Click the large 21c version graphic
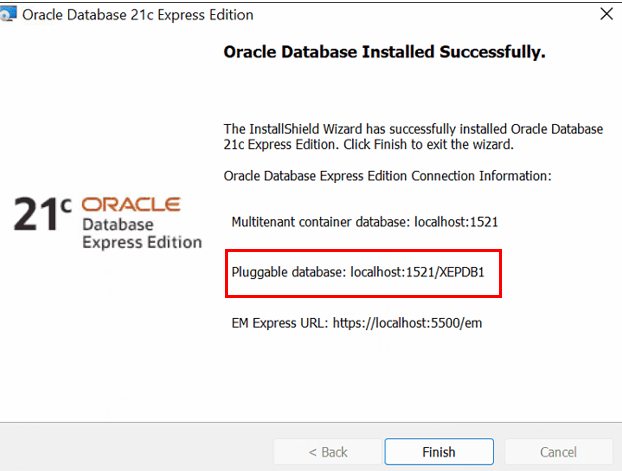Viewport: 622px width, 471px height. [x=42, y=214]
